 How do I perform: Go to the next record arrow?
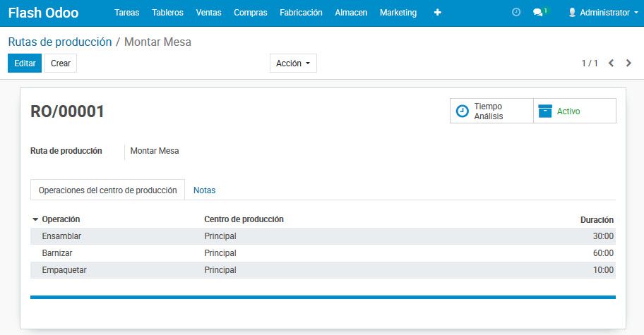click(628, 63)
